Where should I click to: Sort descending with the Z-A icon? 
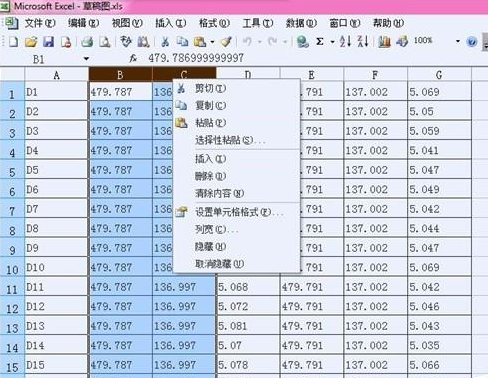point(363,42)
